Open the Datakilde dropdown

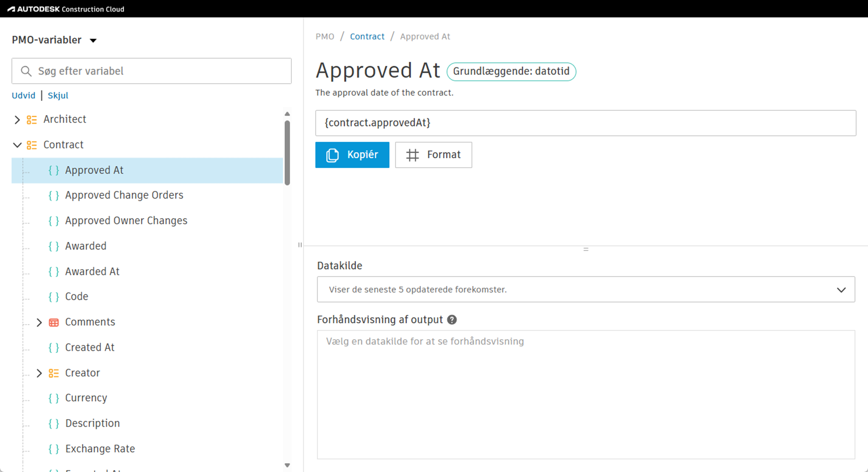pos(586,289)
